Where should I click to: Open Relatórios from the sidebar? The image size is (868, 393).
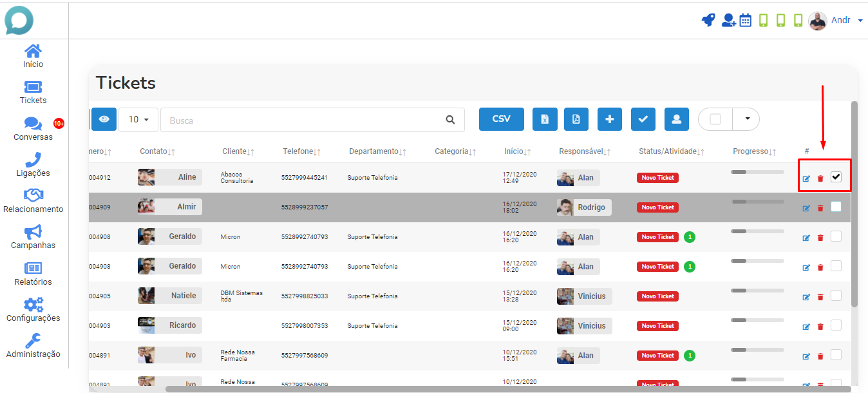(x=33, y=274)
